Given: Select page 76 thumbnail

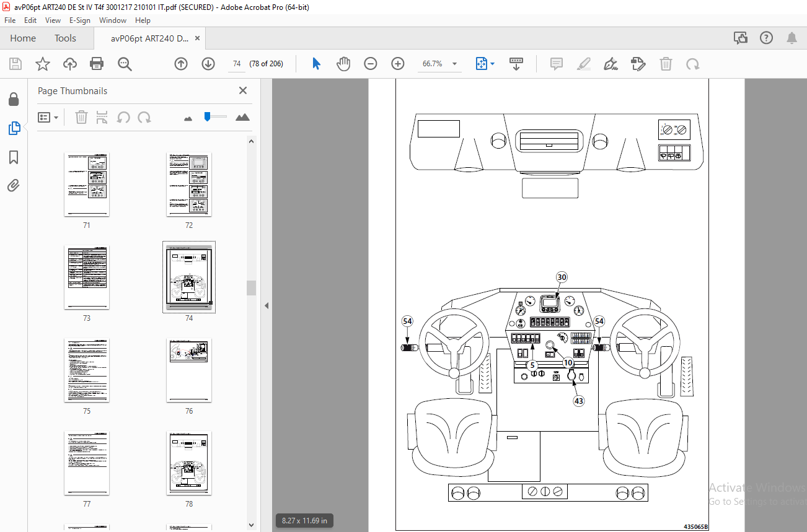Looking at the screenshot, I should coord(189,370).
